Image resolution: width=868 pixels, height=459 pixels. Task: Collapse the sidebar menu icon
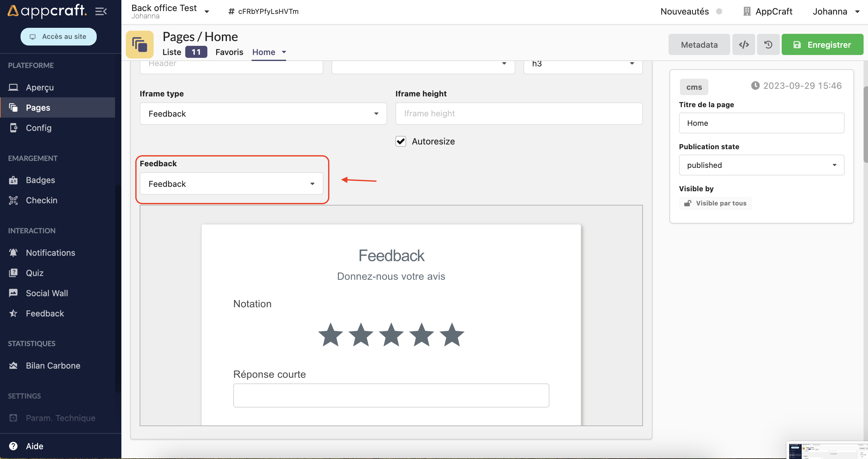pyautogui.click(x=101, y=11)
